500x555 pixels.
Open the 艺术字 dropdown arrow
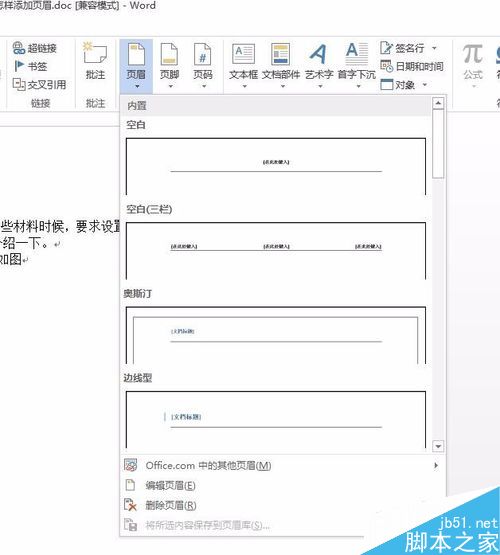[x=320, y=86]
